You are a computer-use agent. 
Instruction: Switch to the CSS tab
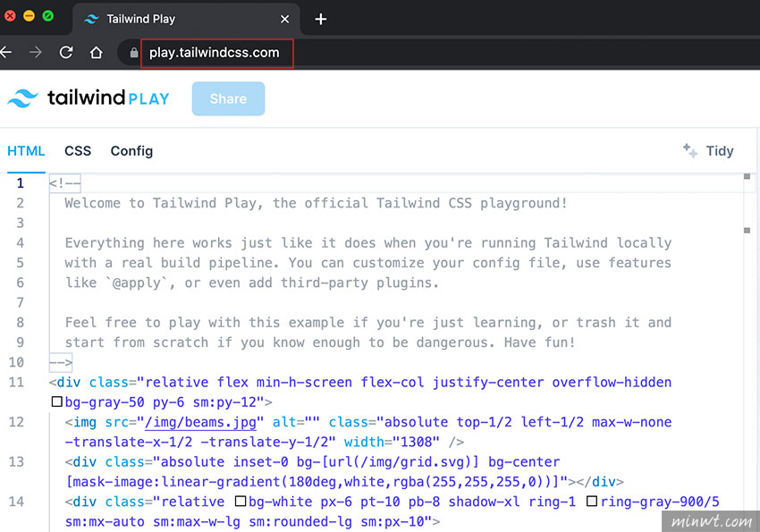[78, 151]
